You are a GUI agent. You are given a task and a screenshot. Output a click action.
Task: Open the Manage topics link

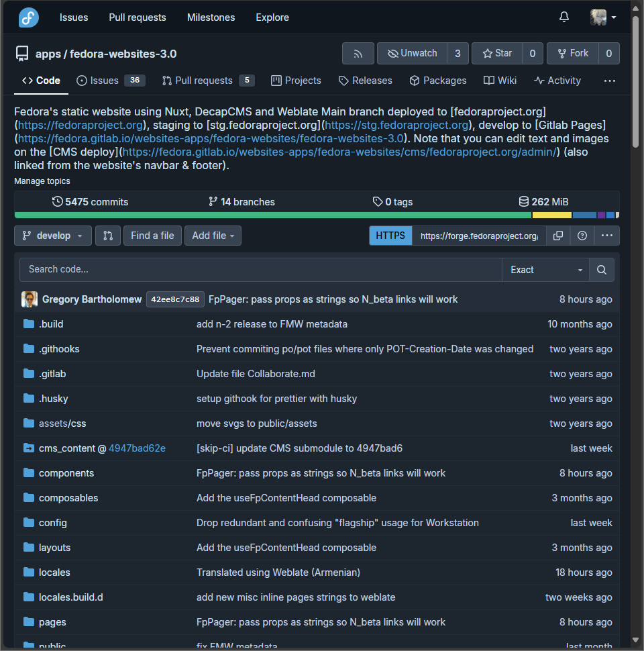coord(42,181)
